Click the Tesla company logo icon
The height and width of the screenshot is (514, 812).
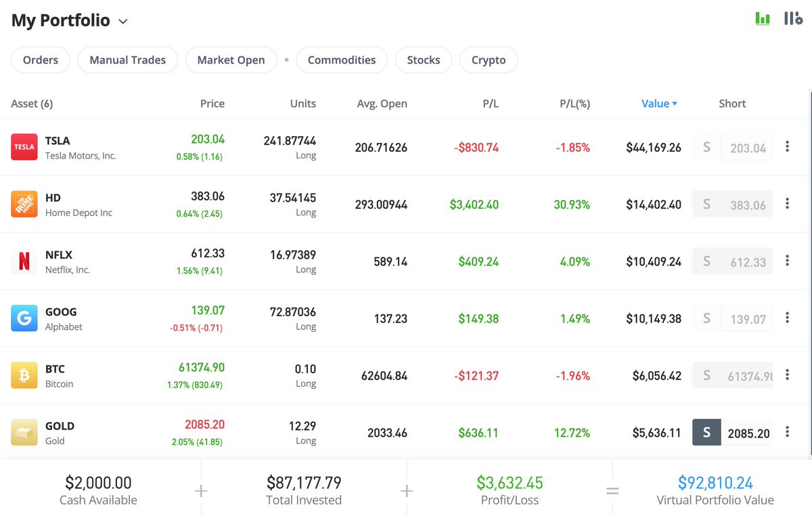[23, 146]
